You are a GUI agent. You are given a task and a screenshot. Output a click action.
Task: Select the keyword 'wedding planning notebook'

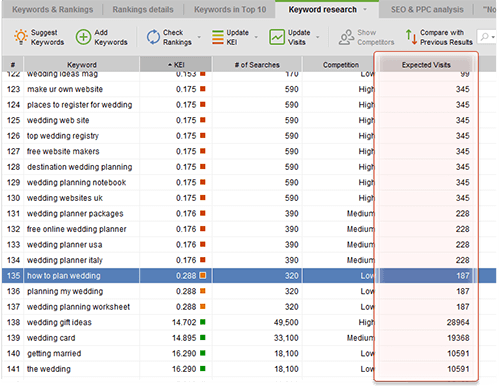click(x=76, y=183)
